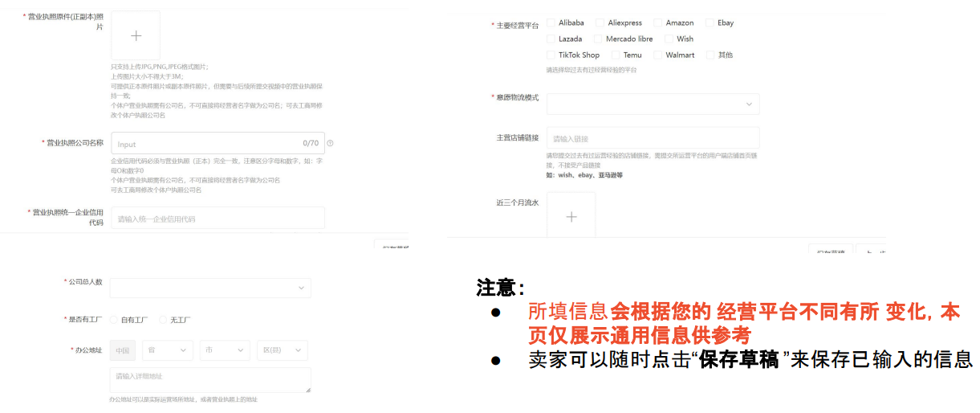Tick the Aliexpress platform checkbox
The image size is (980, 413).
point(600,22)
